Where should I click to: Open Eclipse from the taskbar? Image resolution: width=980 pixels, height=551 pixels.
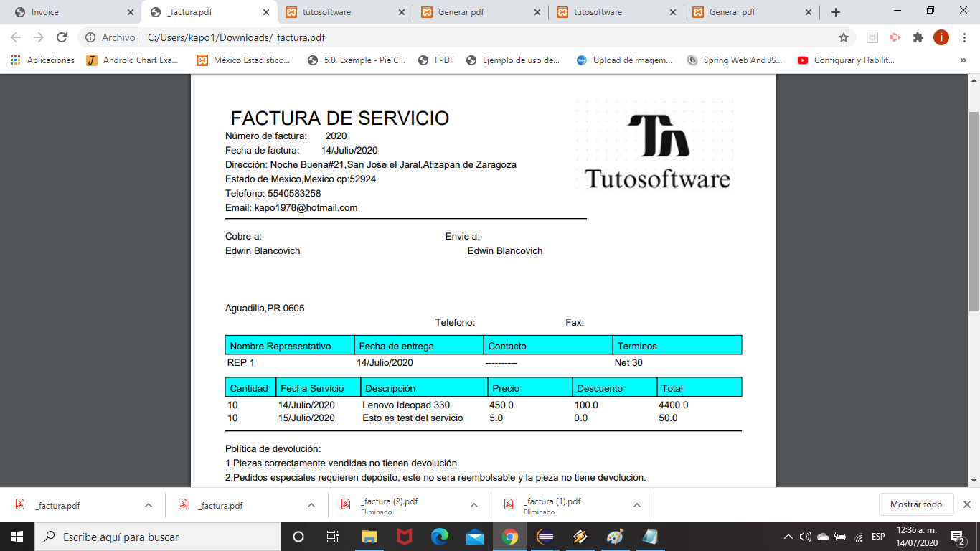coord(545,537)
